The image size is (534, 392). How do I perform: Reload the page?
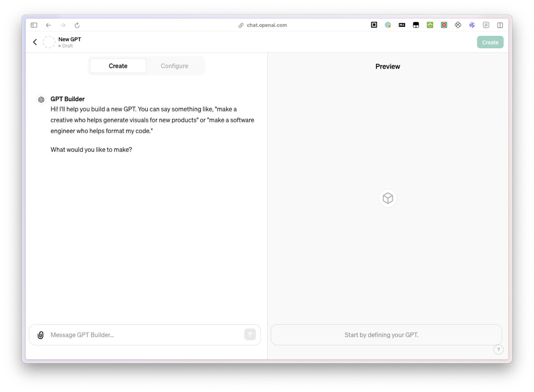[x=77, y=25]
